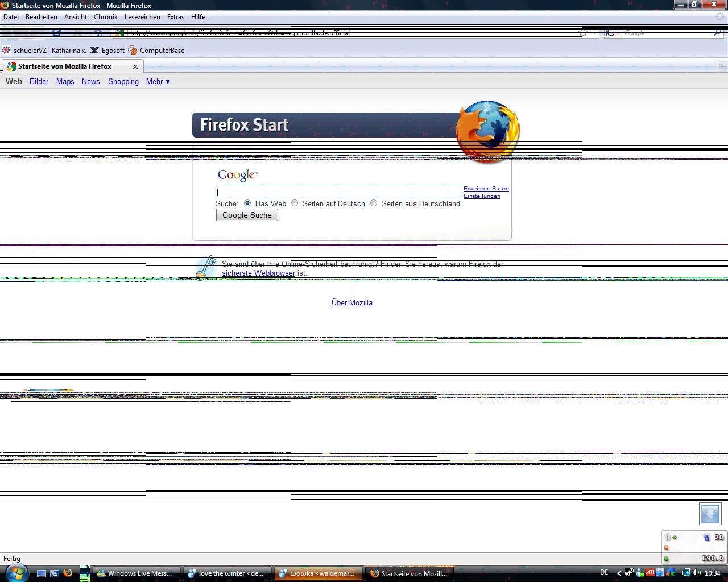The height and width of the screenshot is (582, 728).
Task: Click Startseite von Mozilla taskbar button
Action: tap(409, 573)
